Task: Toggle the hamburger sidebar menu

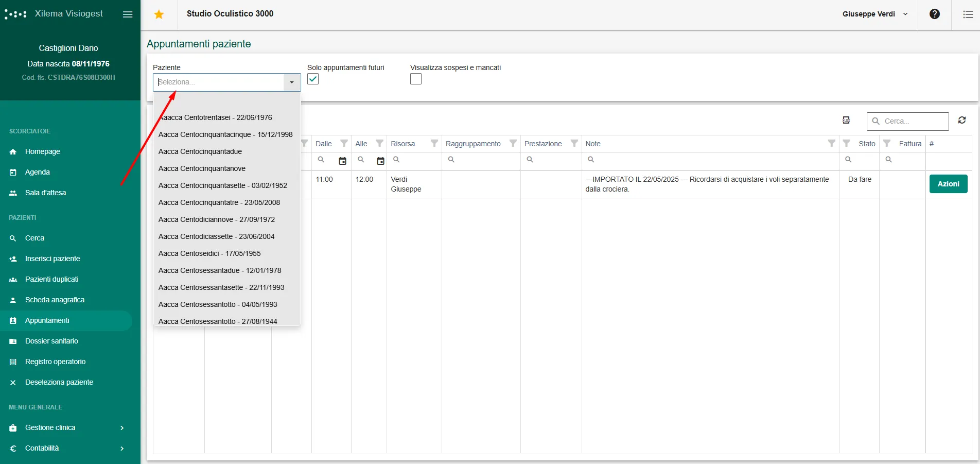Action: pos(128,14)
